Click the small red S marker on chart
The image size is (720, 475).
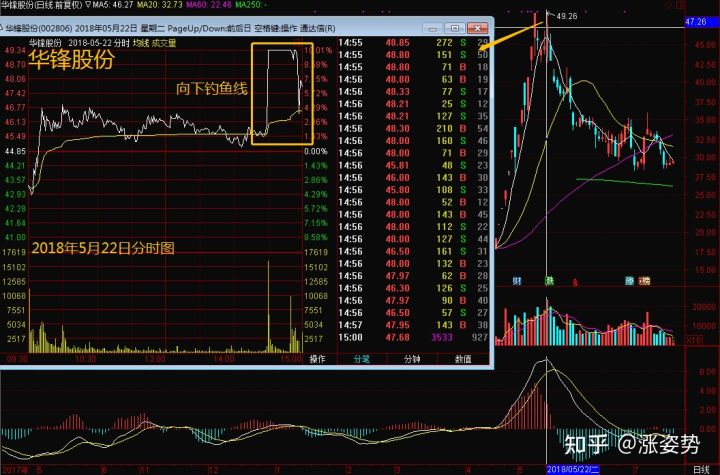[x=575, y=282]
